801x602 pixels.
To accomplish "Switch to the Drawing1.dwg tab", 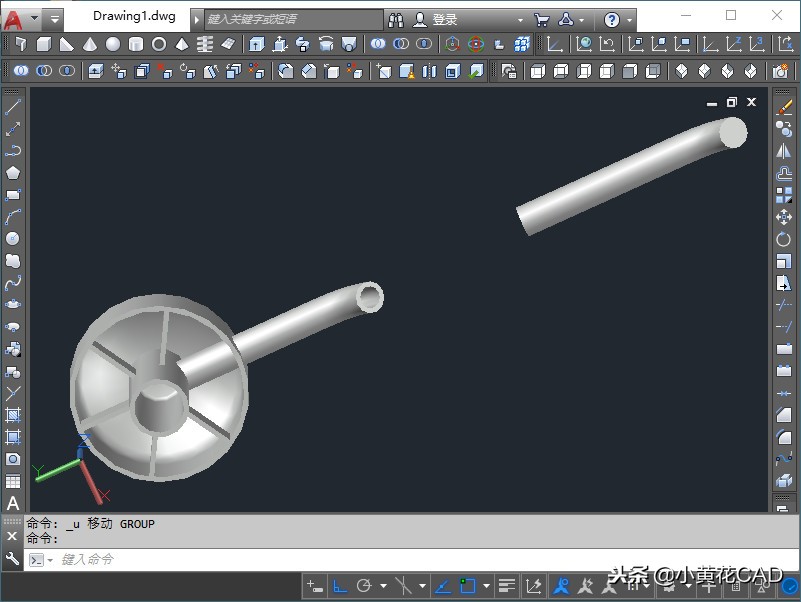I will click(133, 17).
